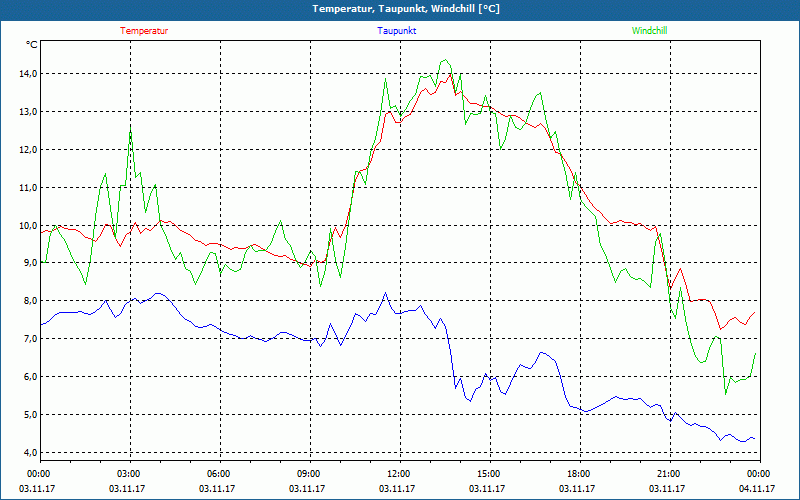800x500 pixels.
Task: Click the 12,0 y-axis value
Action: [x=28, y=149]
